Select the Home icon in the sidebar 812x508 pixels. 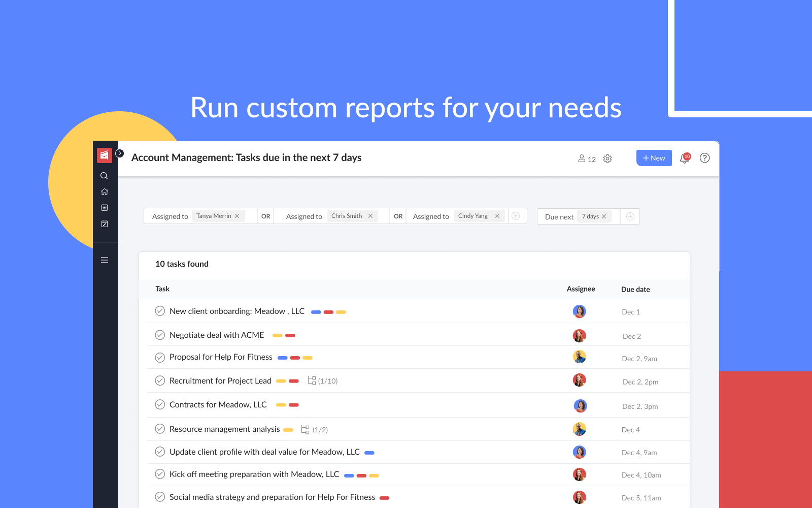point(104,192)
